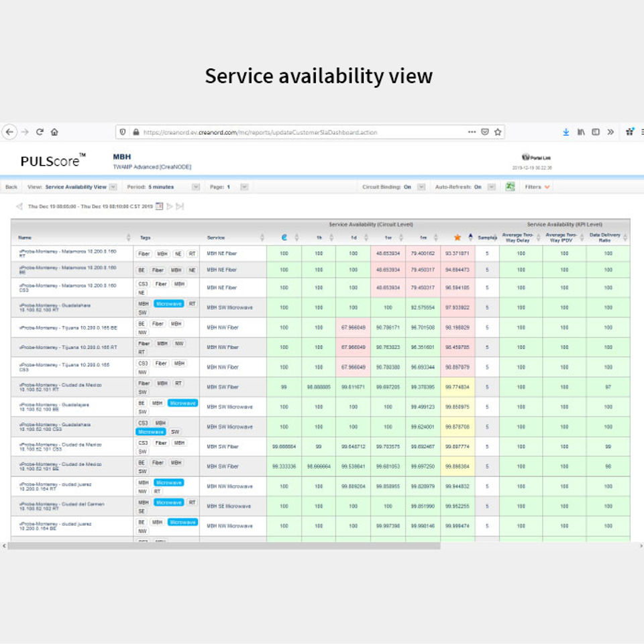Click the current period column icon
The width and height of the screenshot is (644, 644).
coord(284,237)
